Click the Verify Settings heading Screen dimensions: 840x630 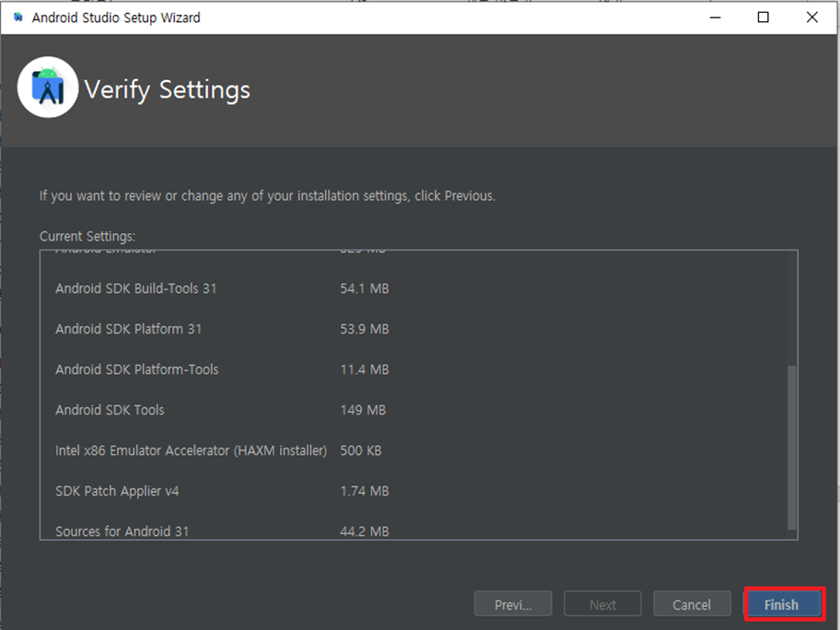click(x=167, y=89)
